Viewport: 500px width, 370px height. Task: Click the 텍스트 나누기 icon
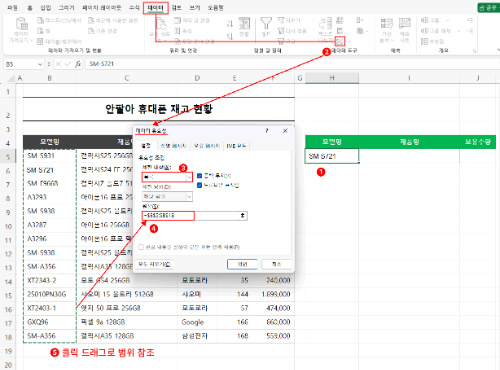pyautogui.click(x=325, y=23)
